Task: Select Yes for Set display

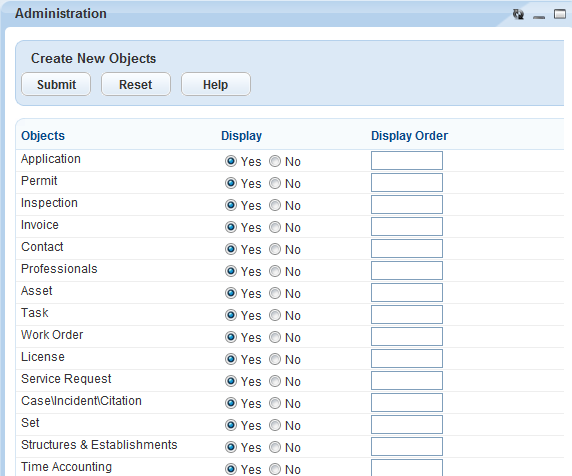Action: click(231, 425)
